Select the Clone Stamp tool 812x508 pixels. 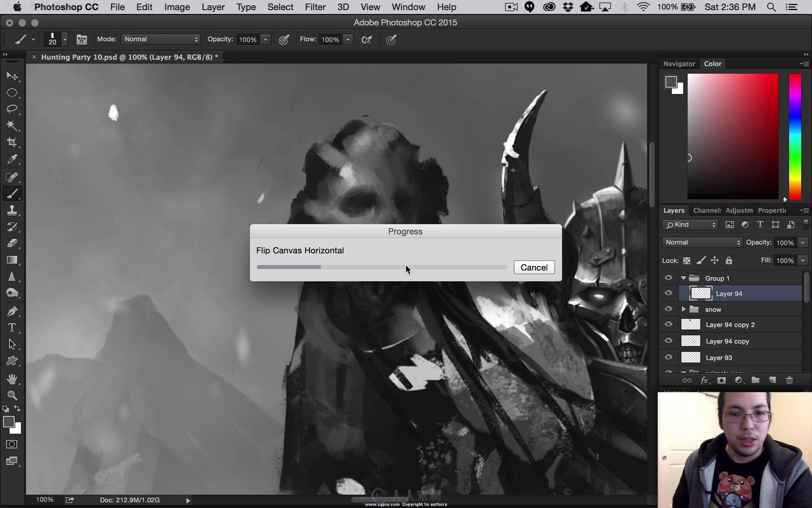click(12, 210)
